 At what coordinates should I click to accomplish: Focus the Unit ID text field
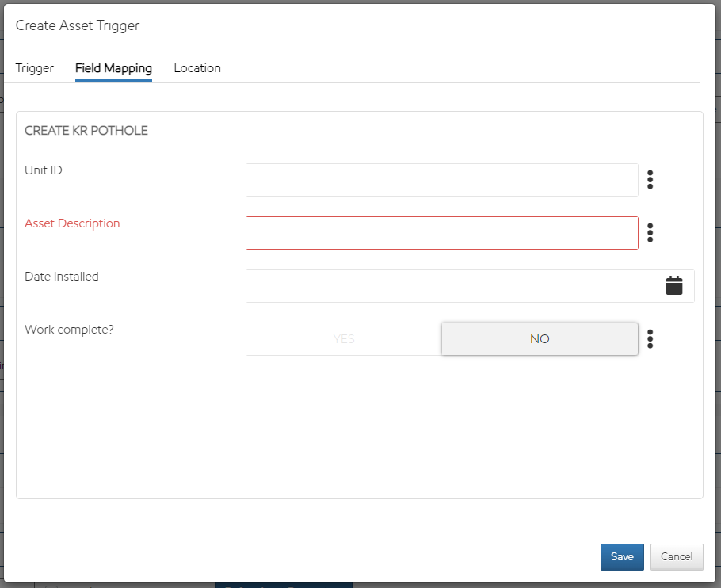tap(441, 180)
